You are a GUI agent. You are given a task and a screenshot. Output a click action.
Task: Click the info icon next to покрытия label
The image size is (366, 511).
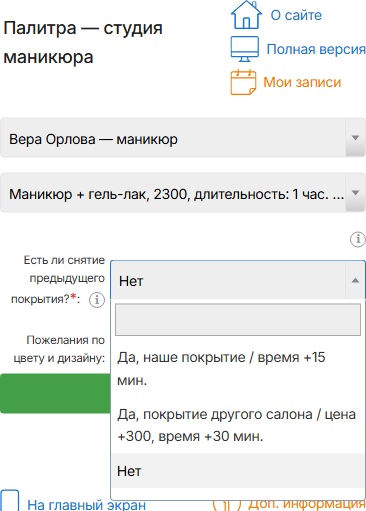click(97, 300)
